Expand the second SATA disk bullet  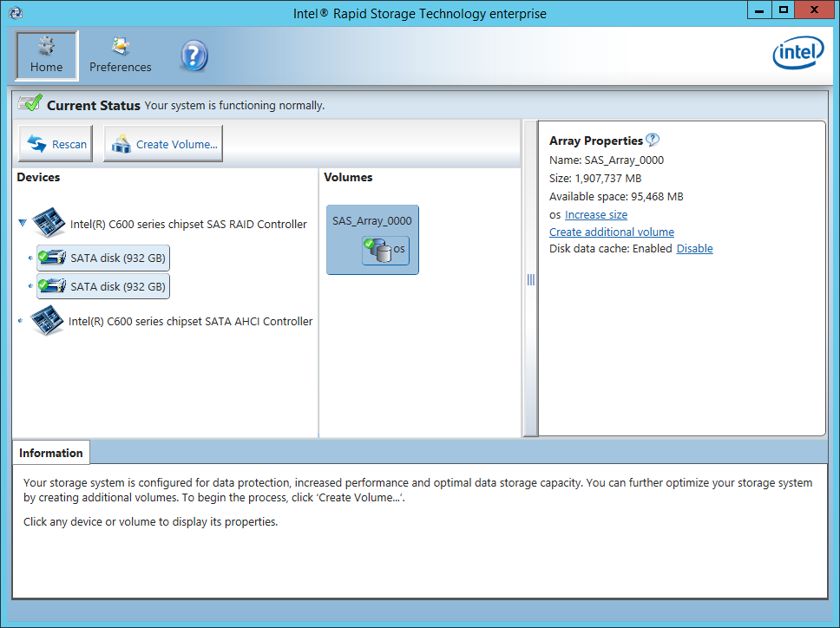point(30,286)
